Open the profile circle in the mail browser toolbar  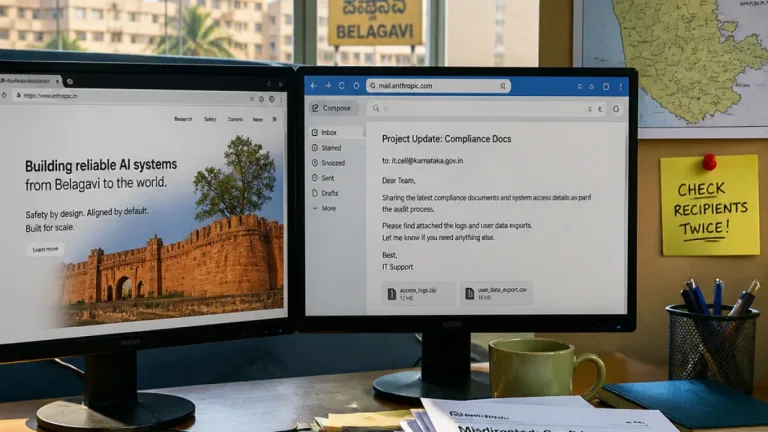pos(606,87)
